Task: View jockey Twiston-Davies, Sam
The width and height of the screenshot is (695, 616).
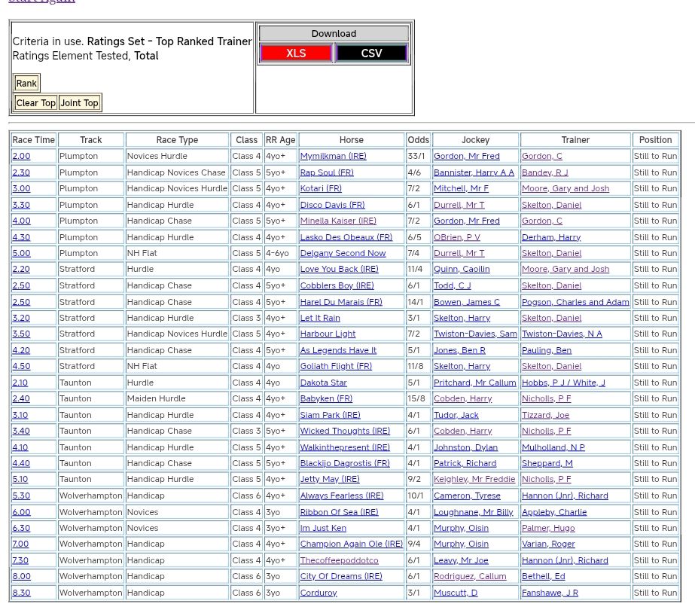Action: 475,334
